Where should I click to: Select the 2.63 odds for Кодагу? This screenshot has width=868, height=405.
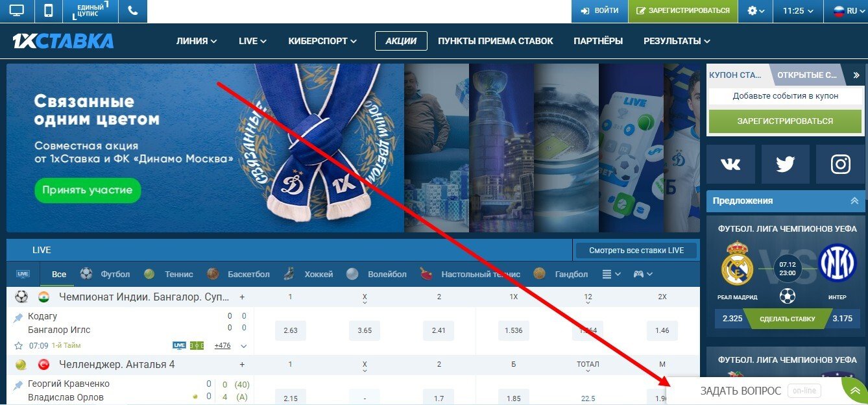291,330
